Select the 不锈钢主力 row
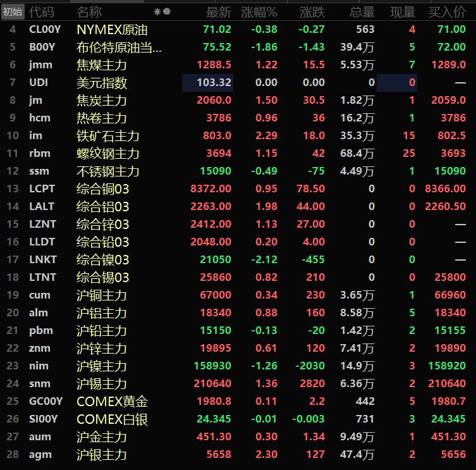476x470 pixels. point(238,171)
